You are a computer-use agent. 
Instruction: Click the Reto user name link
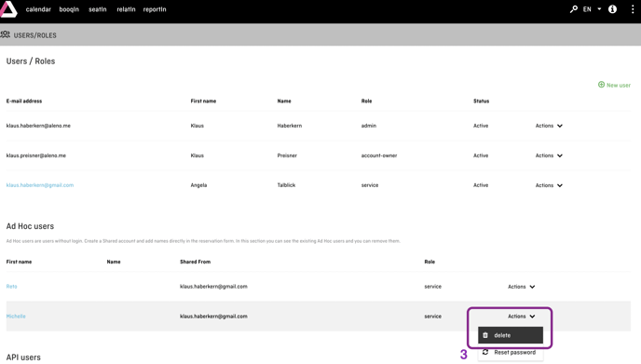[11, 287]
